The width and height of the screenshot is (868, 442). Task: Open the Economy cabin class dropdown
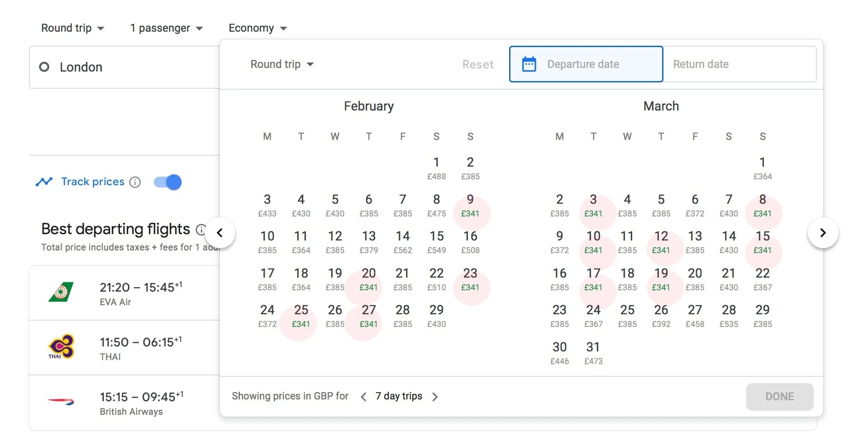coord(258,28)
